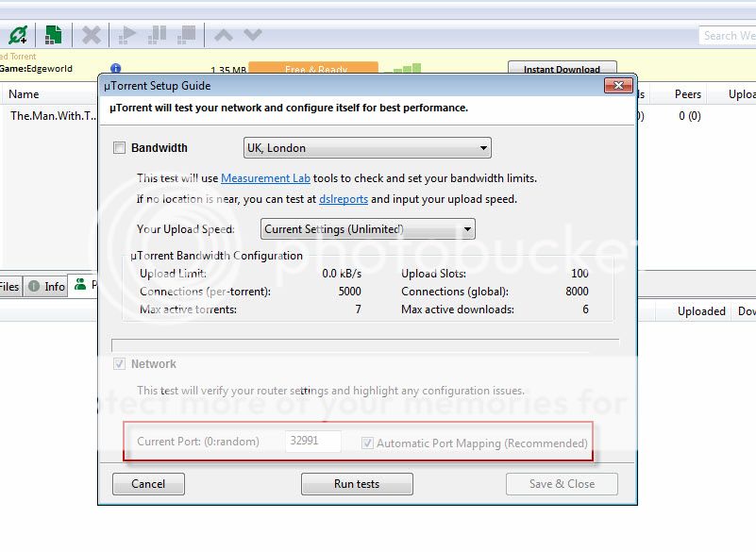
Task: Open the Measurement Lab link
Action: click(265, 178)
